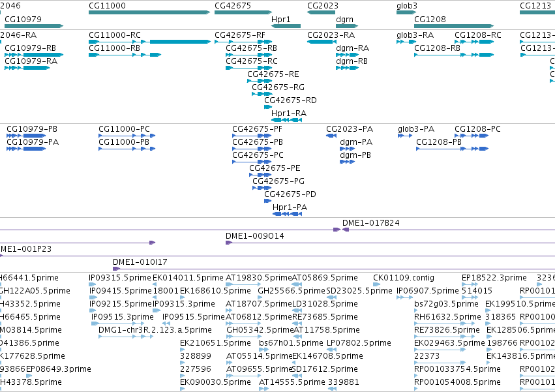Select the IP09315.5prime EST label

coord(120,278)
